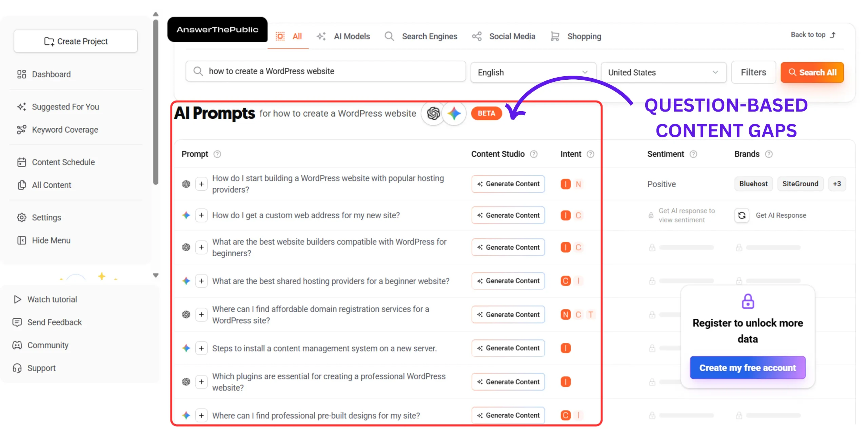Expand the essential plugins prompt row
Viewport: 868px width, 434px height.
201,382
